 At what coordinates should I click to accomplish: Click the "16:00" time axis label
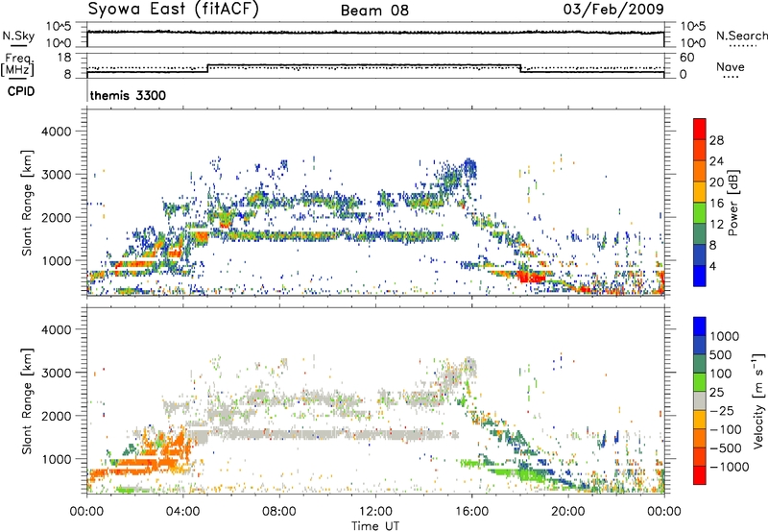[x=471, y=512]
